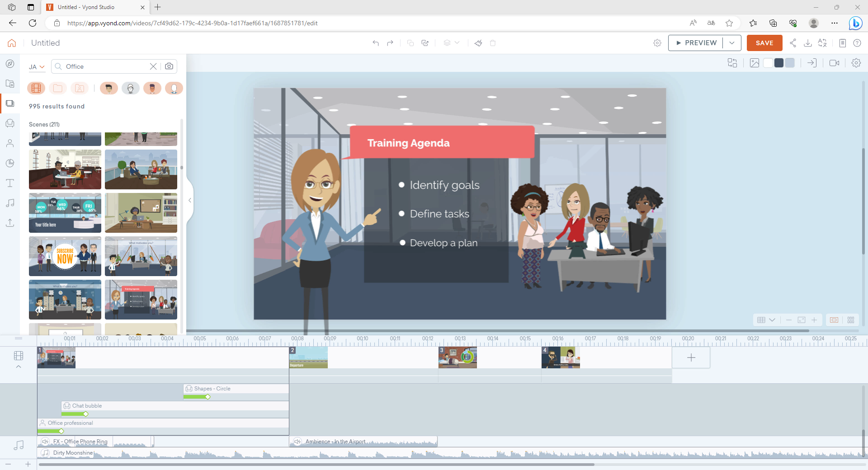Click the search-by-image camera icon
This screenshot has height=470, width=868.
pyautogui.click(x=169, y=66)
